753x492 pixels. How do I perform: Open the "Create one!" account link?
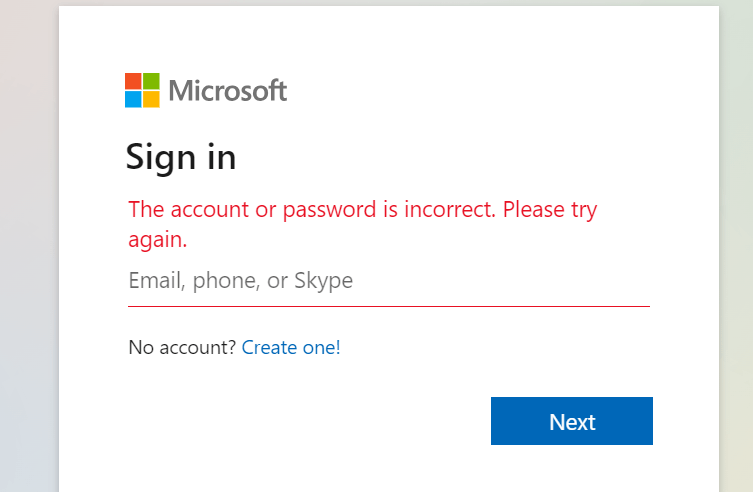(x=291, y=348)
